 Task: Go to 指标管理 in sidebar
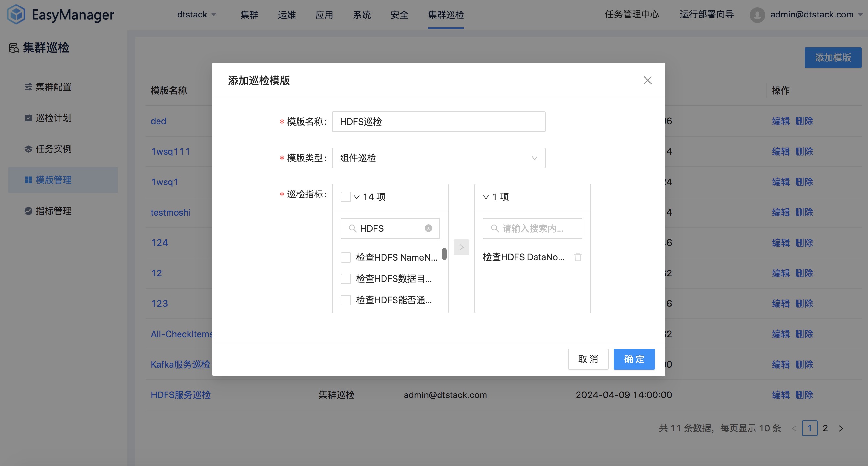(x=54, y=211)
